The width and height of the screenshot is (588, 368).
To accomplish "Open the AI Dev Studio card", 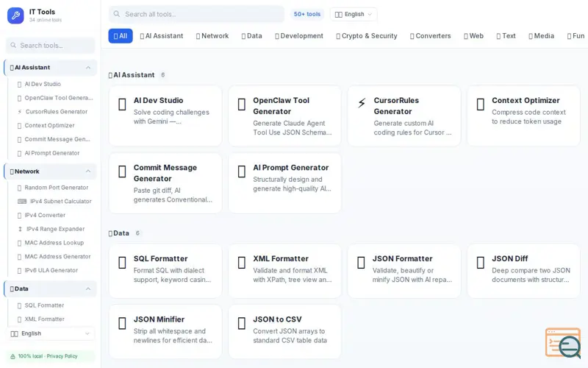I will [x=165, y=116].
